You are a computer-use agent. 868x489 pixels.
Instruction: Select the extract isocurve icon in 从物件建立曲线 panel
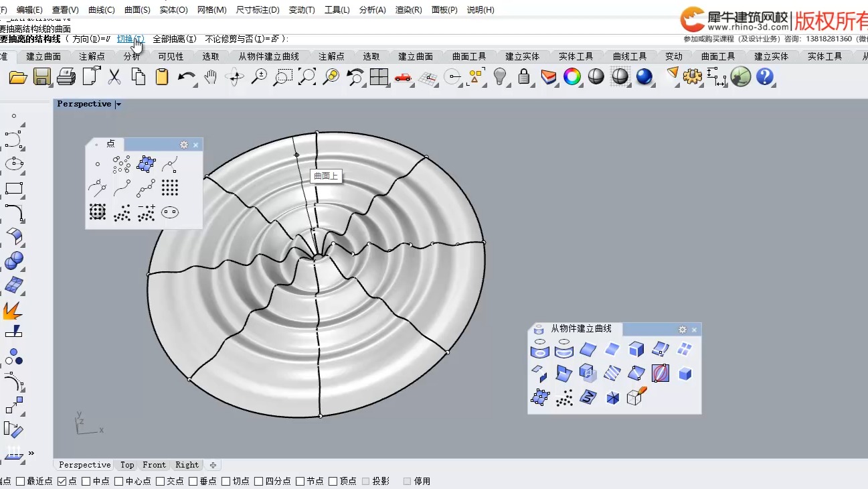(661, 373)
